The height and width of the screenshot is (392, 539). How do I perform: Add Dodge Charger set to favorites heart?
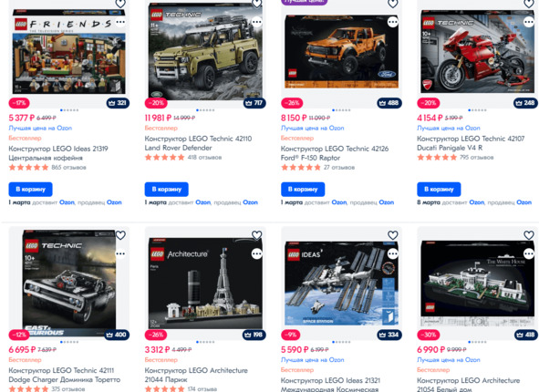[120, 235]
